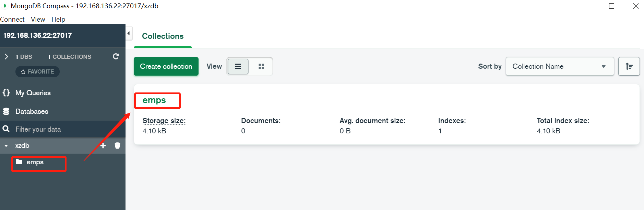Mark connection as FAVORITE

pos(37,71)
